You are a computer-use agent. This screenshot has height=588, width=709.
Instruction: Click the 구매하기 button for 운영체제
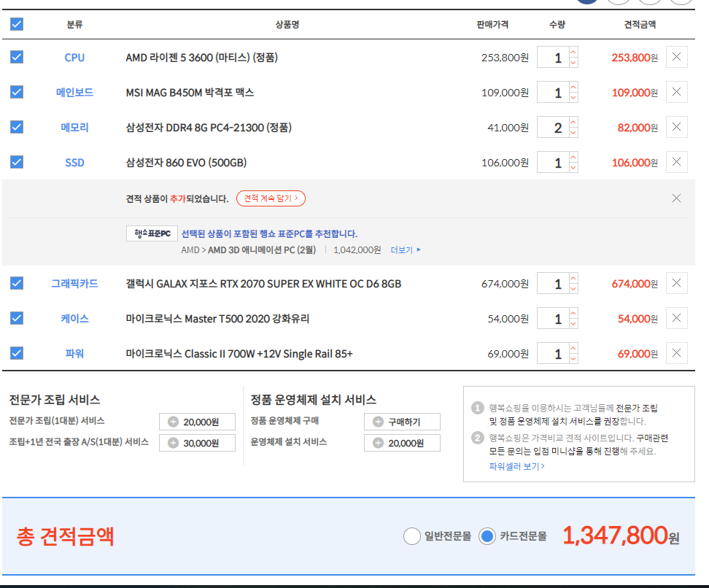coord(402,422)
